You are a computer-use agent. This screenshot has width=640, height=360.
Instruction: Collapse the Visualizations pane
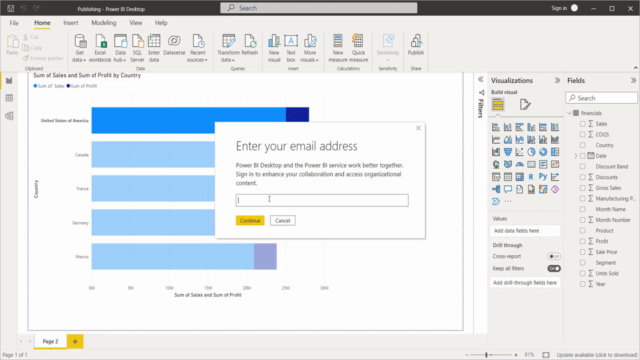tap(557, 80)
